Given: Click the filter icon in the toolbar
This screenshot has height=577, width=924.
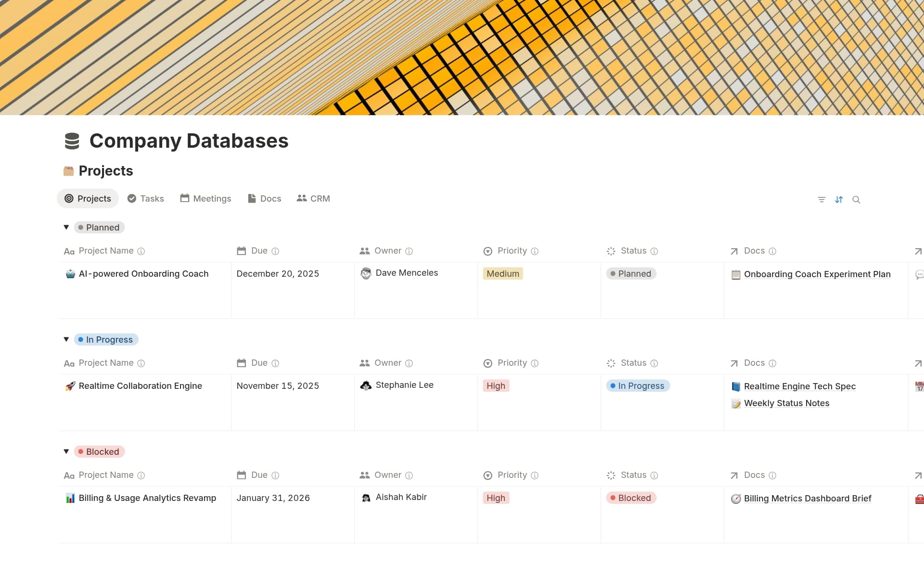Looking at the screenshot, I should (x=821, y=200).
